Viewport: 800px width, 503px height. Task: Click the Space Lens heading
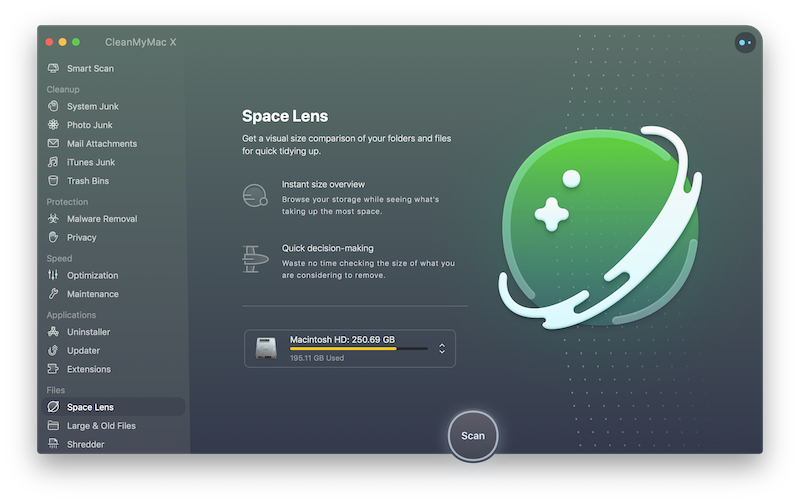(285, 116)
